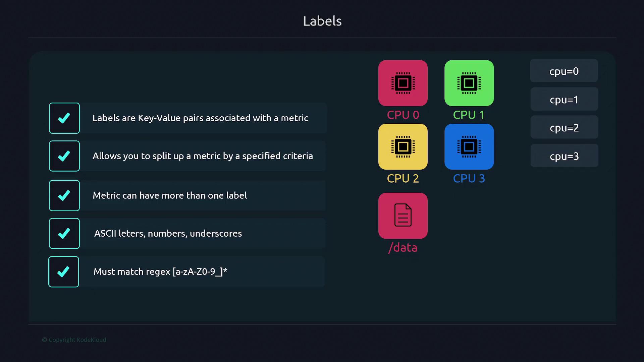Select the blue CPU 3 chip icon
The height and width of the screenshot is (362, 644).
point(469,147)
